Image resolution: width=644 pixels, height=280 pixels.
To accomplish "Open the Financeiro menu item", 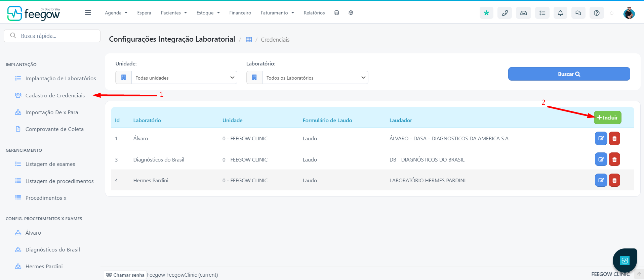I will (x=240, y=13).
